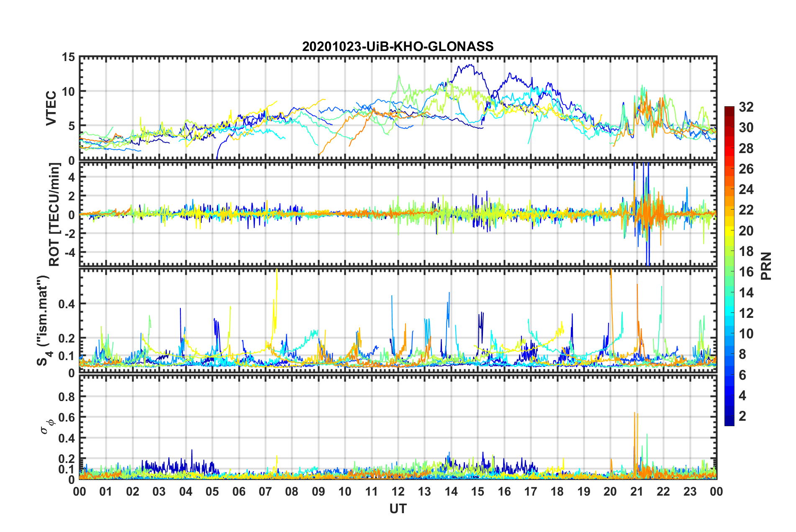The height and width of the screenshot is (532, 796).
Task: Click x-axis tick label 06
Action: pyautogui.click(x=239, y=491)
